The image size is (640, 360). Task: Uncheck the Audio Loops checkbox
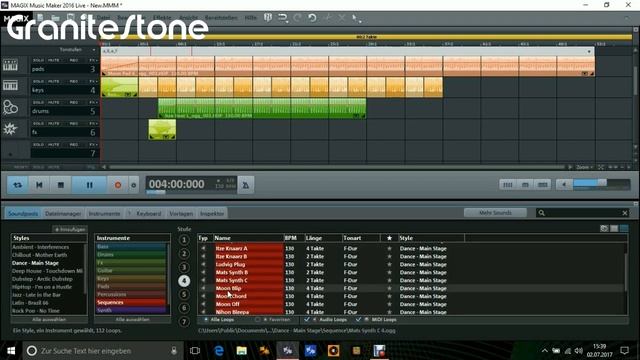point(307,320)
